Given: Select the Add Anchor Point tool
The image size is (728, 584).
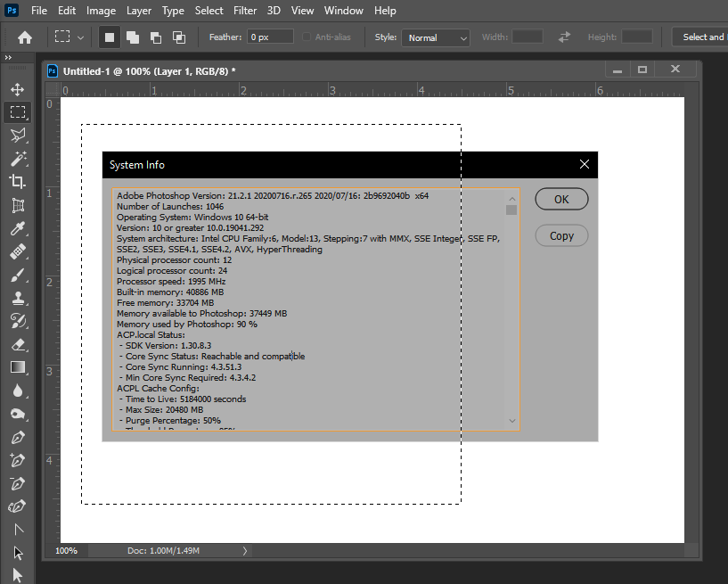Looking at the screenshot, I should (x=18, y=460).
